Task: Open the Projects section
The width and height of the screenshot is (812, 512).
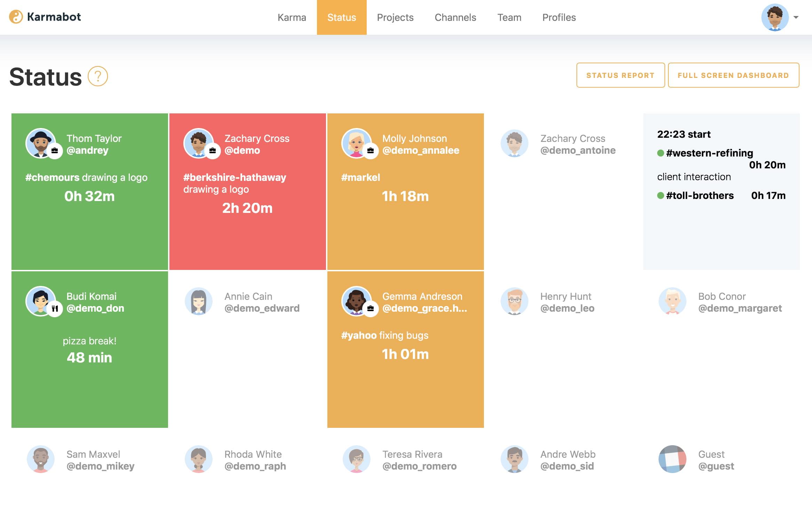Action: point(395,17)
